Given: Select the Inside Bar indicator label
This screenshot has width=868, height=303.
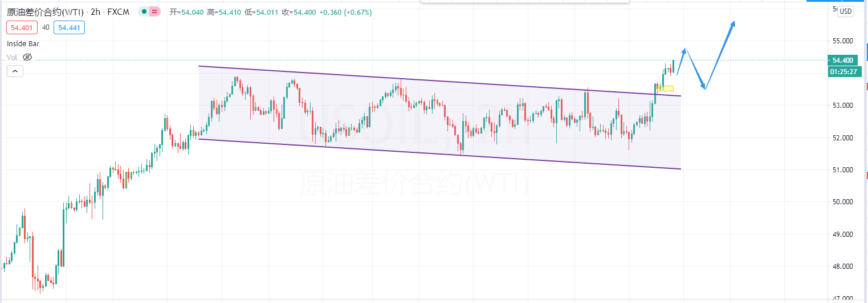Looking at the screenshot, I should 23,43.
